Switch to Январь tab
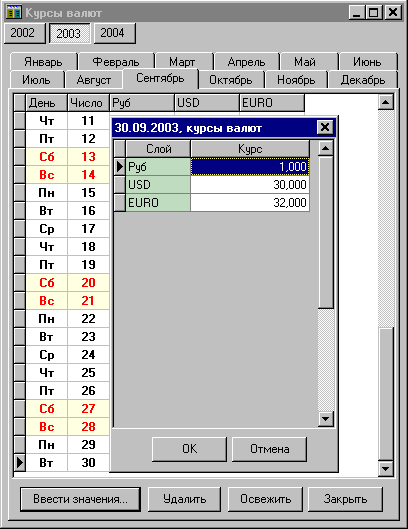 (43, 62)
